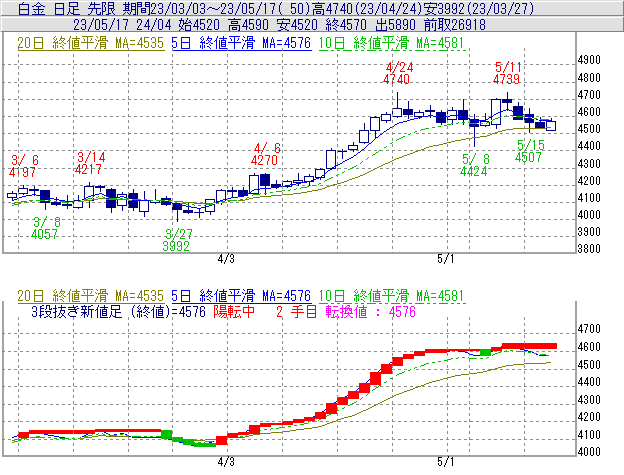The height and width of the screenshot is (475, 624).
Task: Click the 3/8 4057 low label
Action: 45,228
